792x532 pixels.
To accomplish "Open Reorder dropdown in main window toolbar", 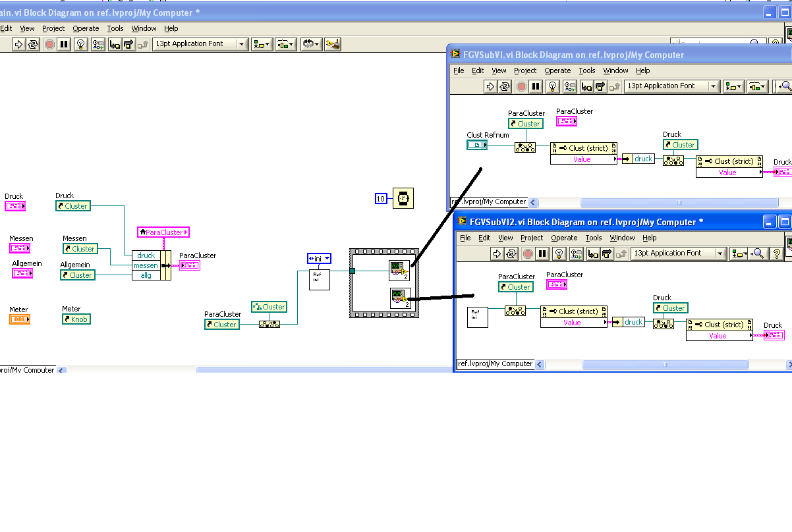I will pos(311,44).
